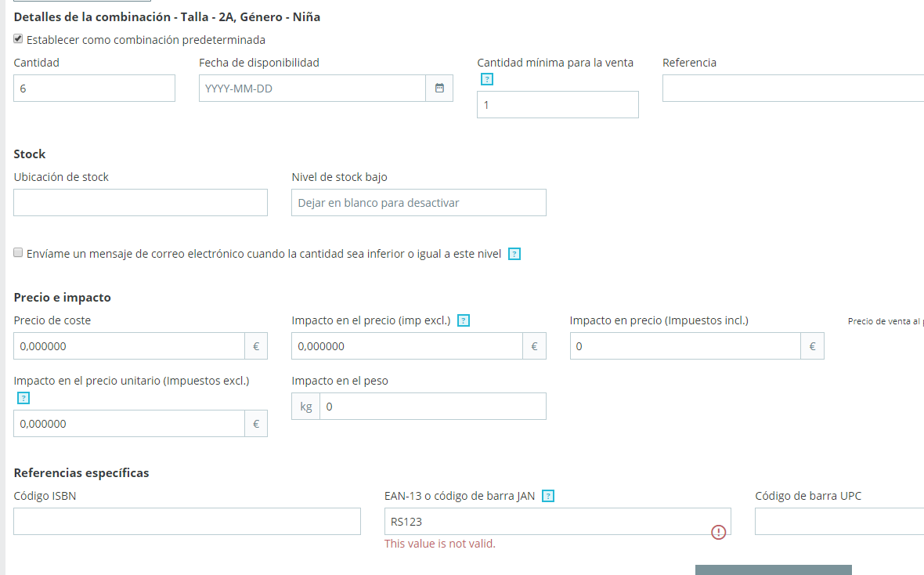Click help icon for EAN-13 barcode
This screenshot has width=924, height=575.
point(548,496)
